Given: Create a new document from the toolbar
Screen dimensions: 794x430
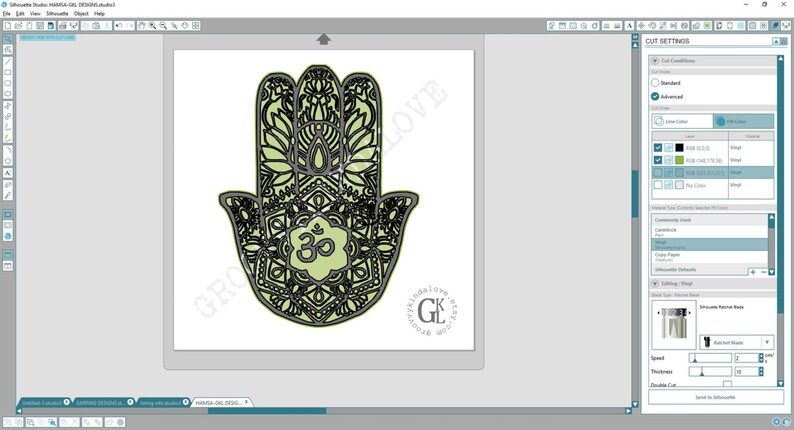Looking at the screenshot, I should point(7,25).
